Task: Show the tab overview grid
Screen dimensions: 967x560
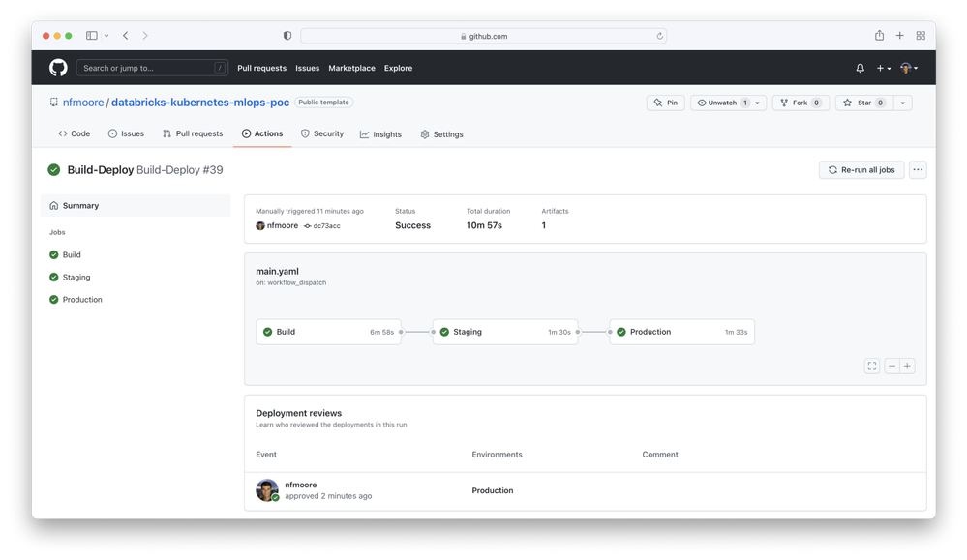Action: click(921, 36)
